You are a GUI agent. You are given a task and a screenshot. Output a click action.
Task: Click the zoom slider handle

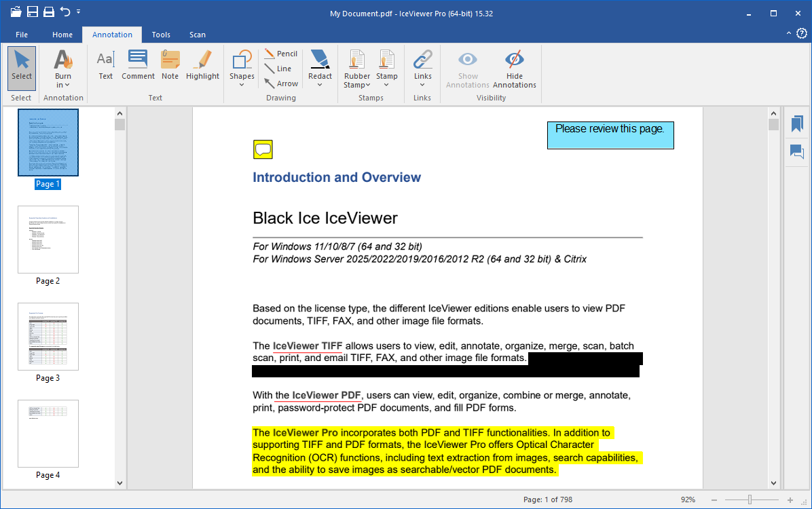point(750,499)
